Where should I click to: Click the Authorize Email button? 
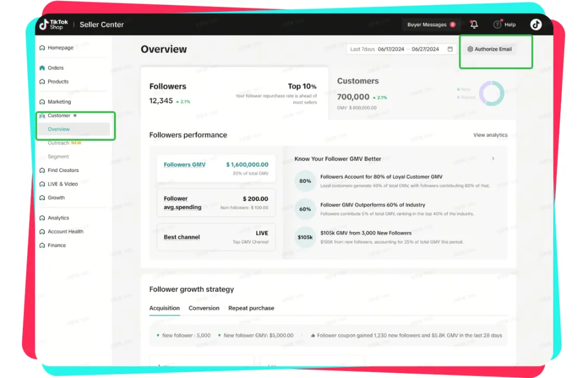click(489, 49)
